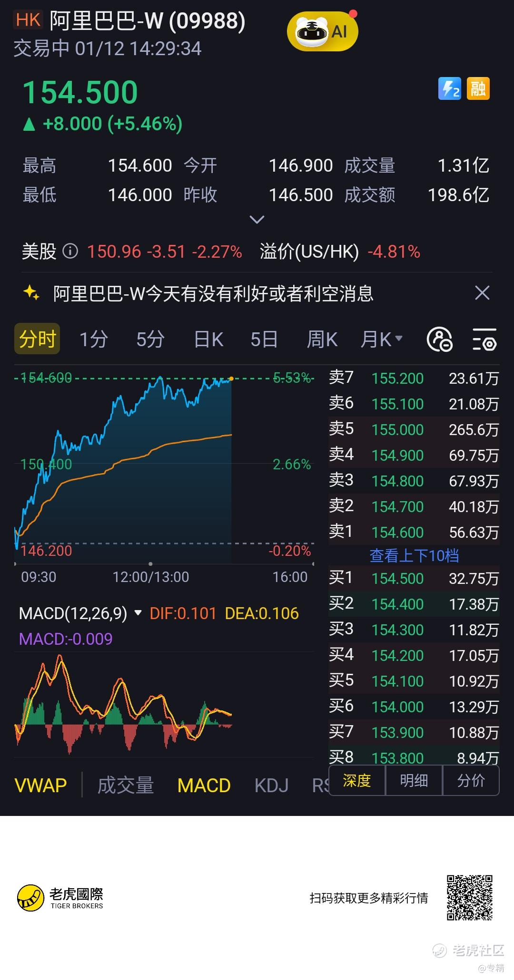The height and width of the screenshot is (980, 514).
Task: Tap the Tiger Brokers logo
Action: click(60, 898)
